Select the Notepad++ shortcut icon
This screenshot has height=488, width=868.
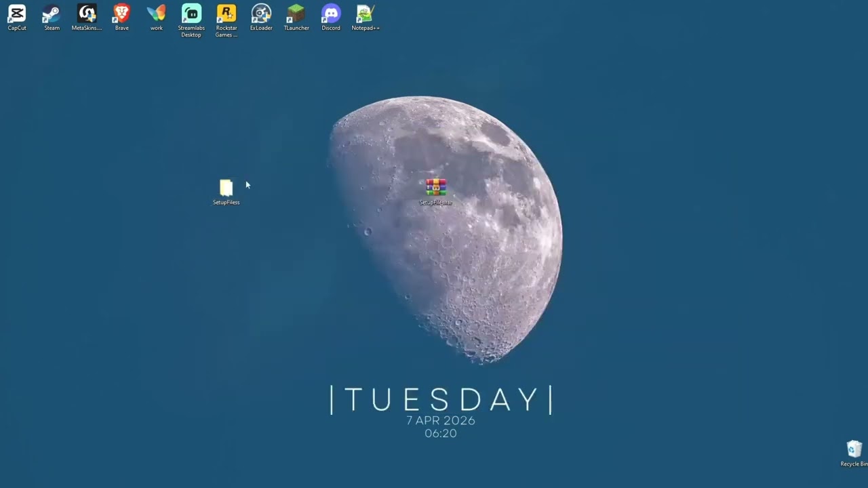click(x=366, y=14)
